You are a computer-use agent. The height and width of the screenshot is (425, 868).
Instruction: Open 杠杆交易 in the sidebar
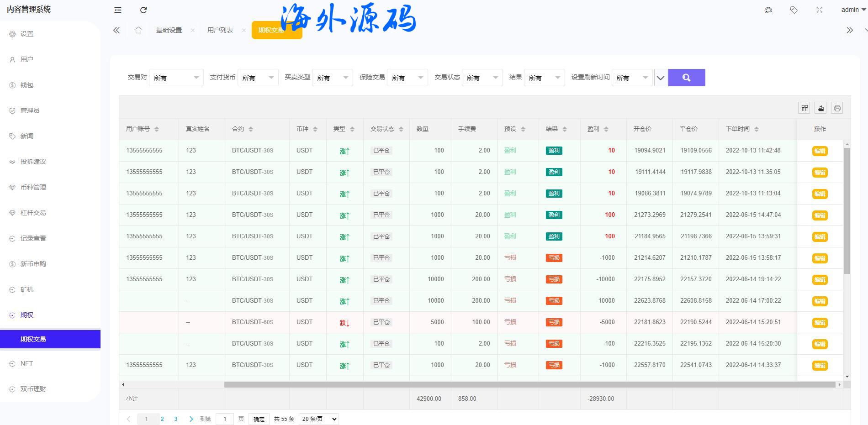33,213
